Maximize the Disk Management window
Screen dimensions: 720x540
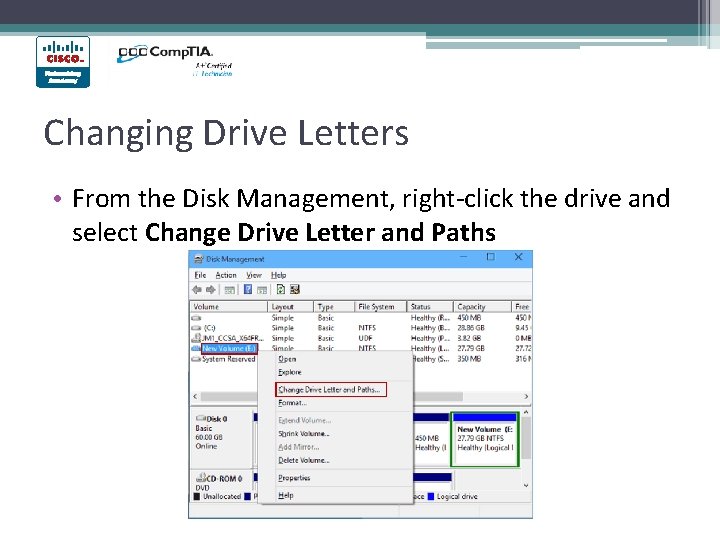490,257
